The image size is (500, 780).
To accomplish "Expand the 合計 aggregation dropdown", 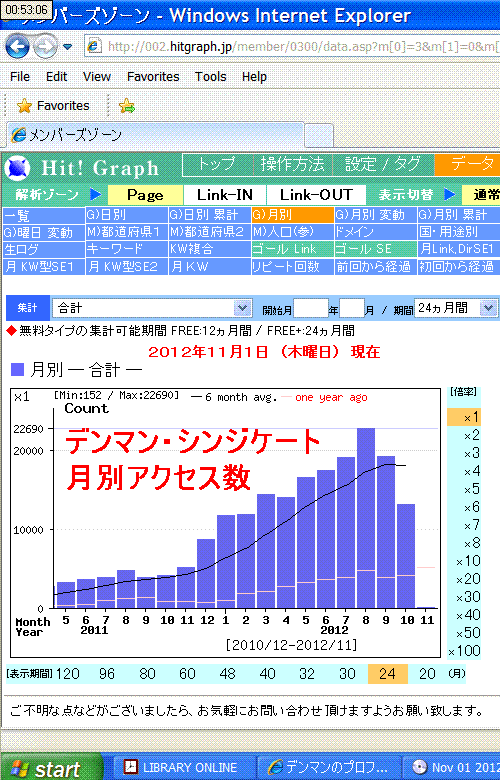I will click(152, 308).
